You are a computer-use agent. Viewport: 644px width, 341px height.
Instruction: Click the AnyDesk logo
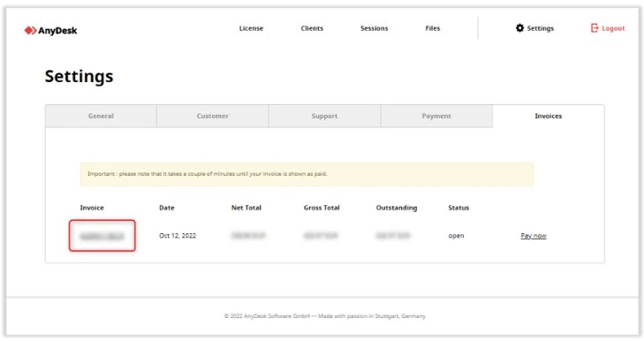click(x=50, y=30)
